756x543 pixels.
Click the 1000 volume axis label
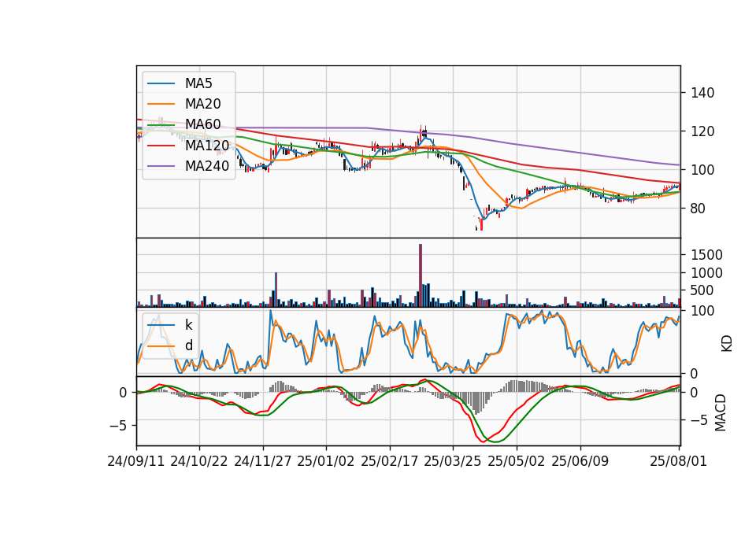(707, 273)
